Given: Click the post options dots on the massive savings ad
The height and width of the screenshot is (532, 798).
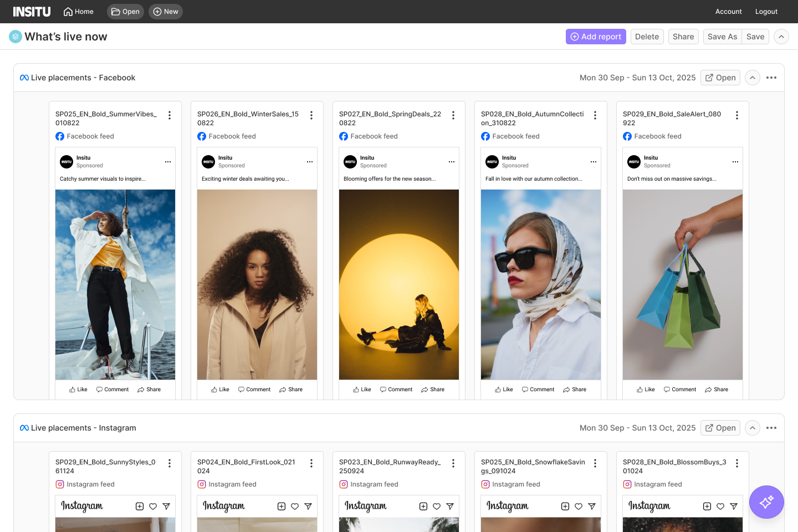Looking at the screenshot, I should [735, 162].
